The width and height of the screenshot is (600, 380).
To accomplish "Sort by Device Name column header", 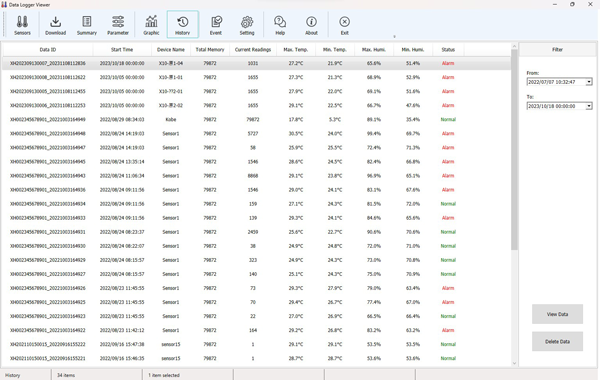I will [171, 49].
